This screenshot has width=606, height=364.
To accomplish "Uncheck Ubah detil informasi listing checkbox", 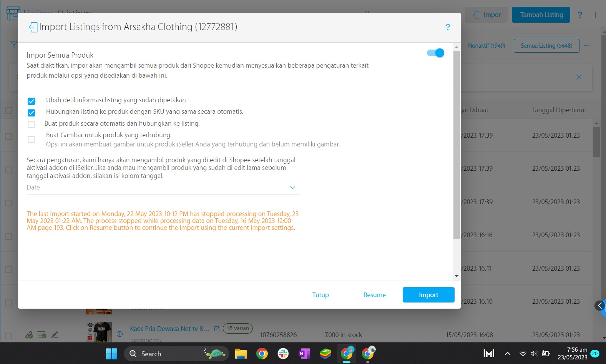I will (32, 101).
